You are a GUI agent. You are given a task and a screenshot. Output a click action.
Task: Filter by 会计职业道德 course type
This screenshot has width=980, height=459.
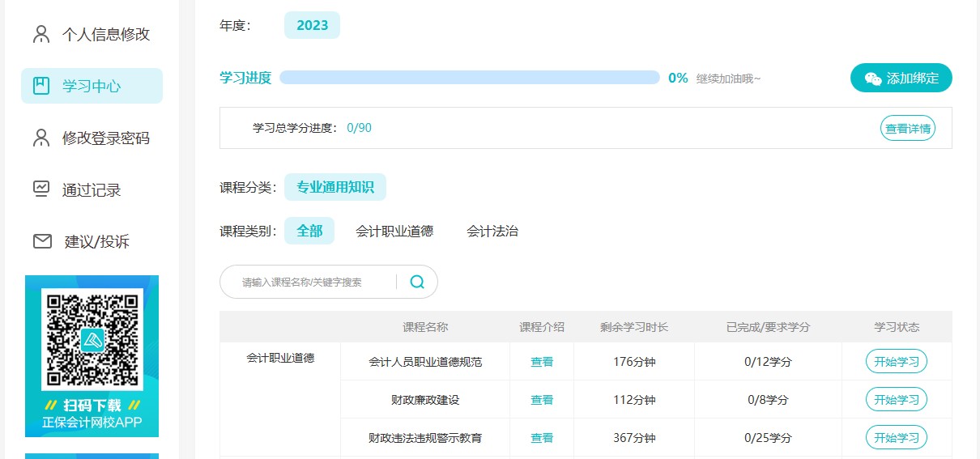pyautogui.click(x=394, y=231)
